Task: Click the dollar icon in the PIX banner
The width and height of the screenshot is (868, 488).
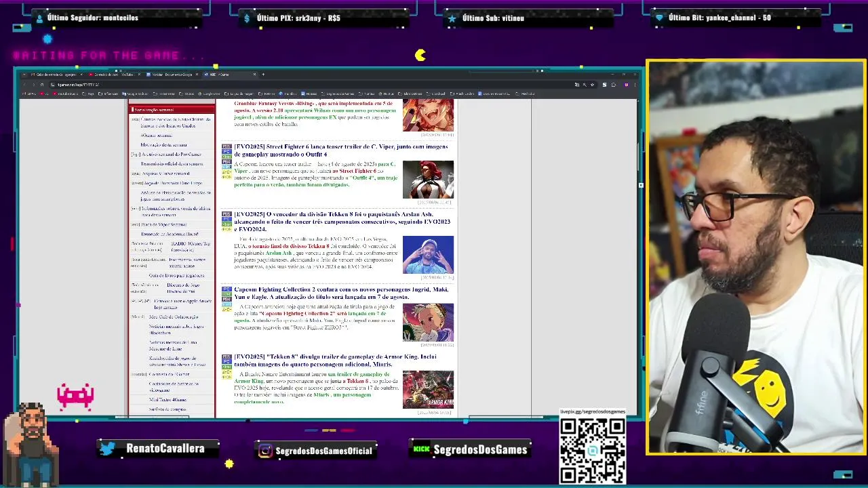Action: [x=247, y=18]
